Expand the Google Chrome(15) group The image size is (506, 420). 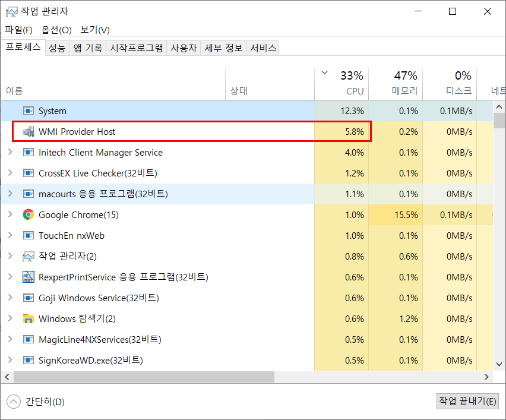tap(10, 214)
